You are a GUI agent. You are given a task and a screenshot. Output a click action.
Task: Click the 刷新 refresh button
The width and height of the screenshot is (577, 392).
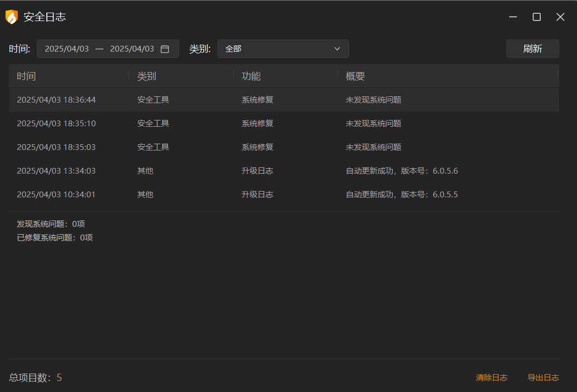[x=532, y=48]
